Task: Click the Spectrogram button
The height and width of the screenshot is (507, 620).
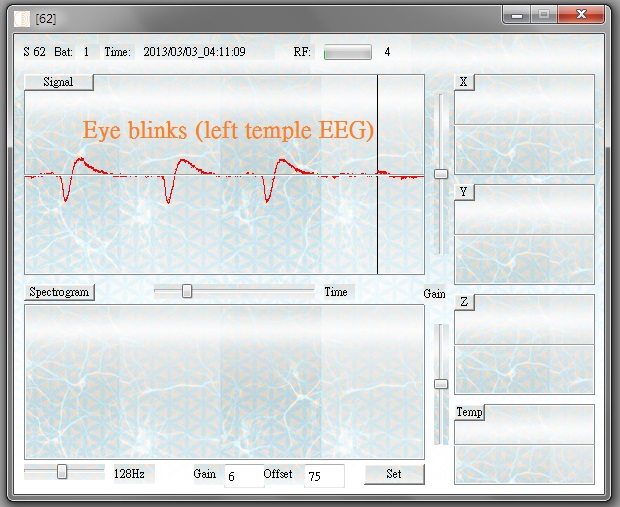Action: pos(59,292)
